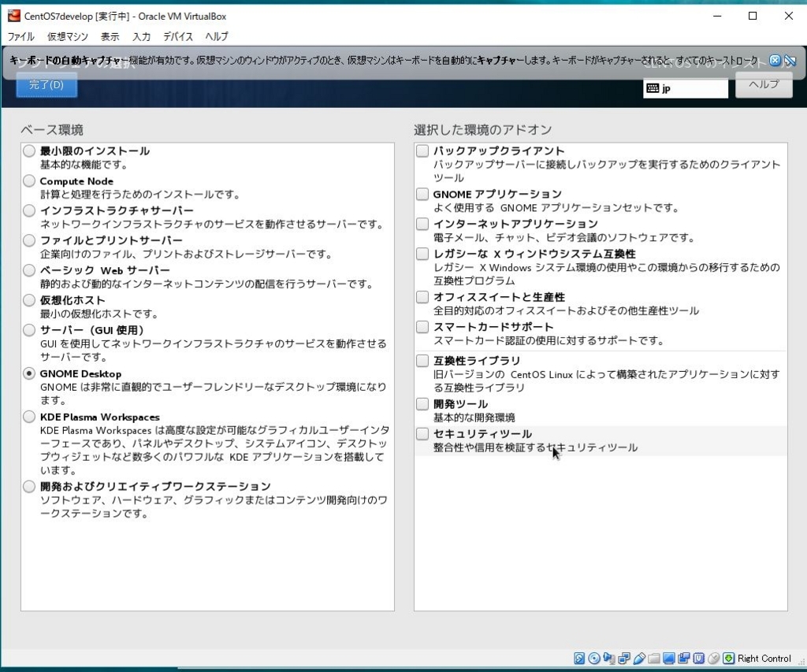Enable インターネットアプリケーション addon

coord(422,225)
